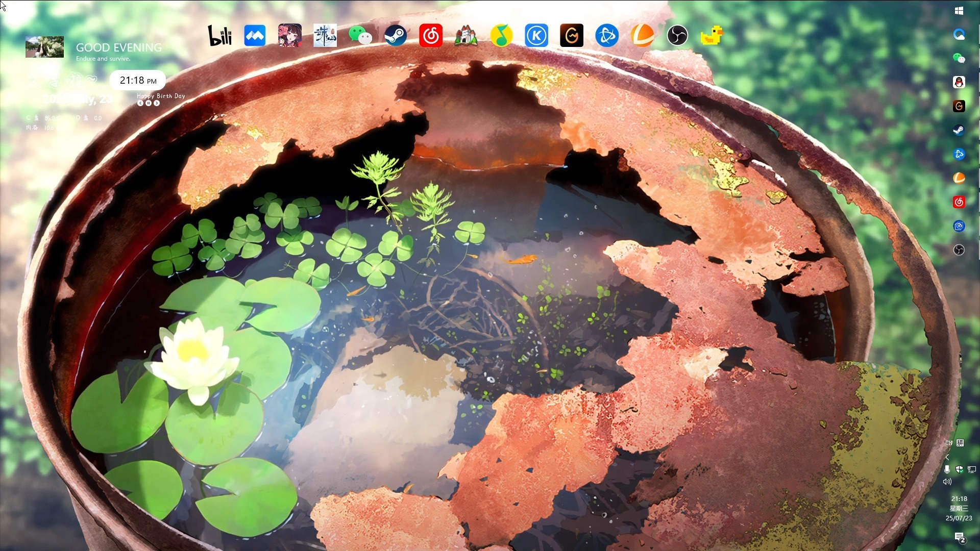
Task: Open the orange sphere app on the taskbar
Action: coord(959,178)
